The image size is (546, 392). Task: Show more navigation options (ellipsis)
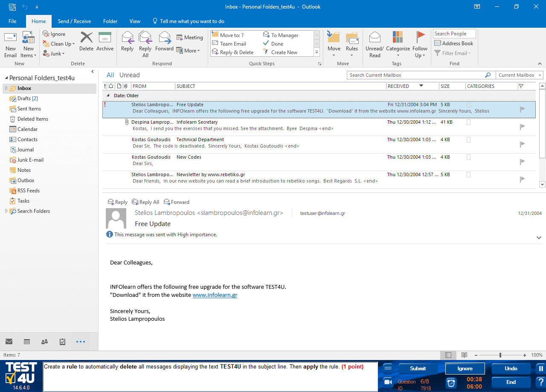[81, 342]
